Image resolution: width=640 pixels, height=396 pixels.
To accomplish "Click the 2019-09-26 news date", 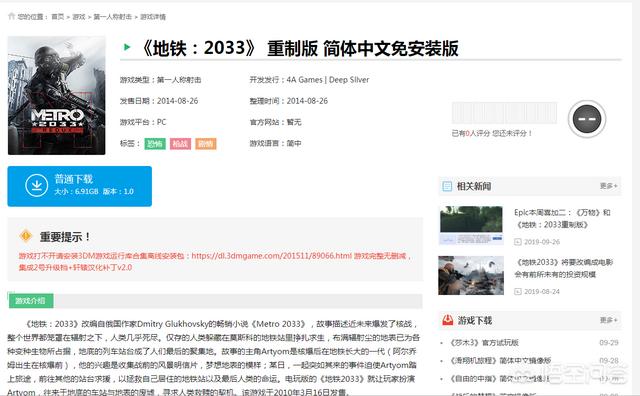I will [x=542, y=242].
